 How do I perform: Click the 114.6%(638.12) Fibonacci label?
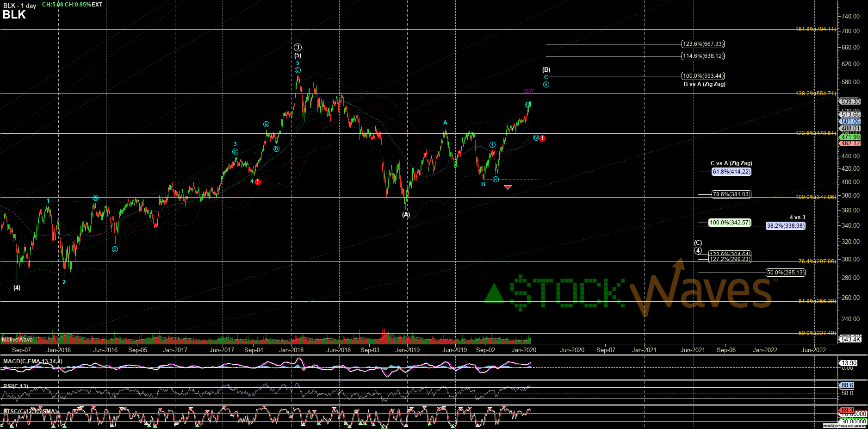[703, 56]
